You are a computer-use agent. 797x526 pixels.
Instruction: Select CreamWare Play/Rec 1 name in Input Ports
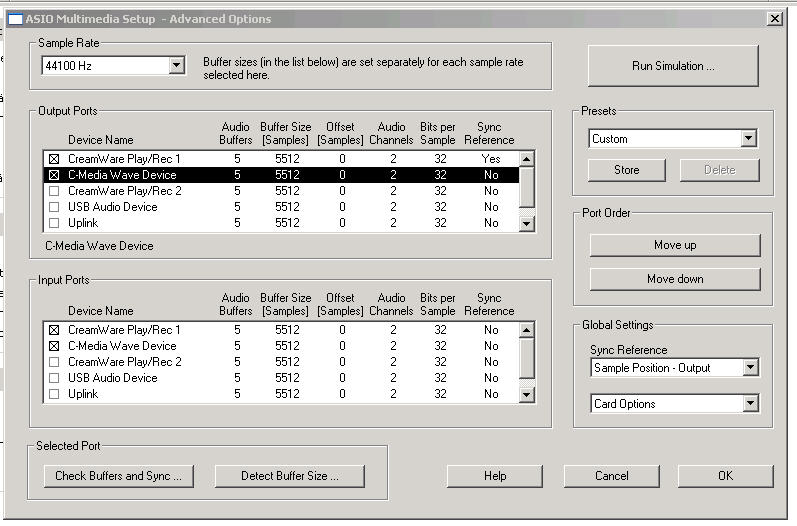(x=124, y=330)
